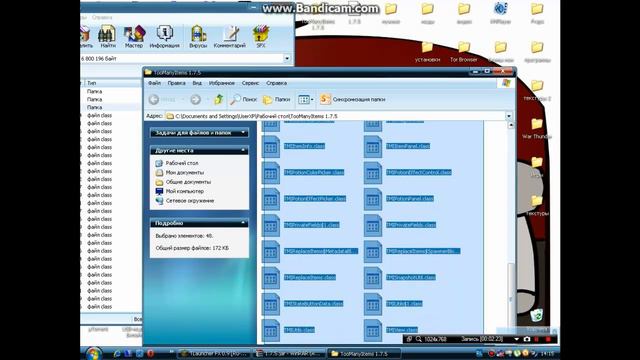The height and width of the screenshot is (360, 640).
Task: Open the Мои документы link
Action: click(184, 172)
